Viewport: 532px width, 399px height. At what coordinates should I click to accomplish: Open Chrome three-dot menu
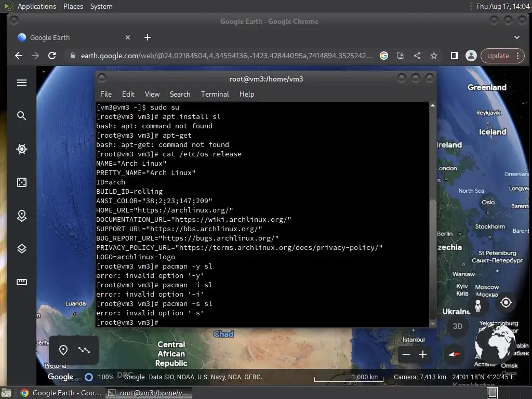pyautogui.click(x=518, y=56)
